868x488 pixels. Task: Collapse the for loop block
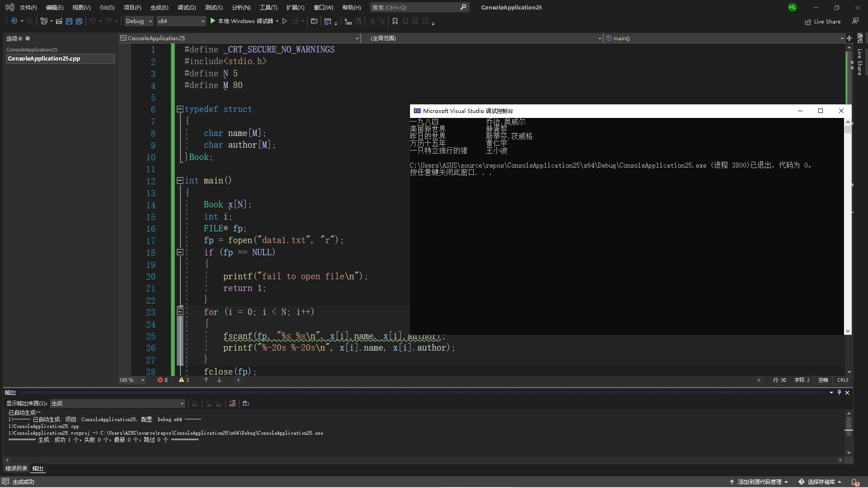[x=180, y=312]
